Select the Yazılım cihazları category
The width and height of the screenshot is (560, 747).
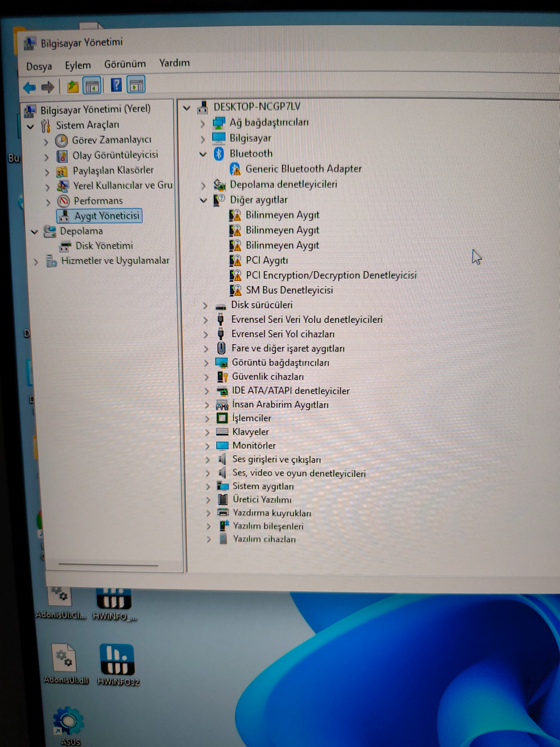click(264, 539)
